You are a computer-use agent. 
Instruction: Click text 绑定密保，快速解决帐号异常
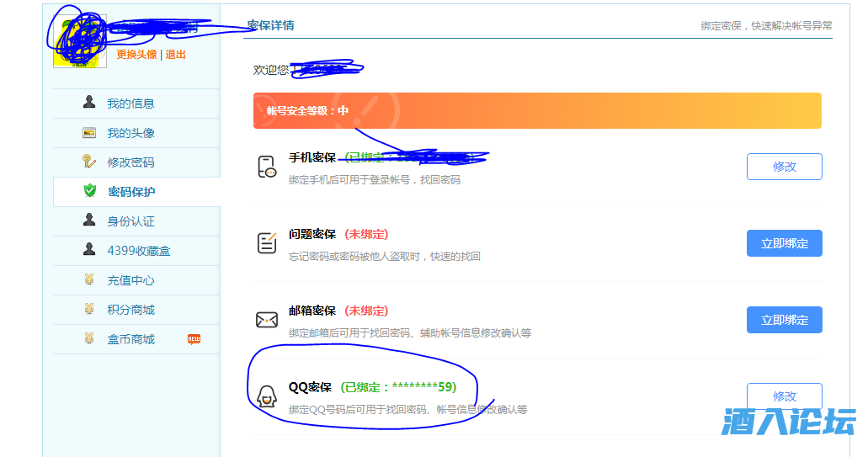point(766,26)
